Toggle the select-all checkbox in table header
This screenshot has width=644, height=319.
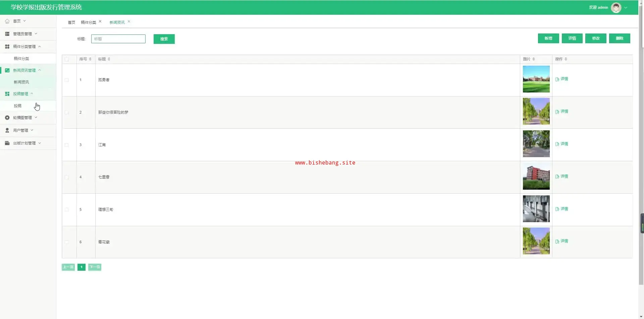click(66, 59)
